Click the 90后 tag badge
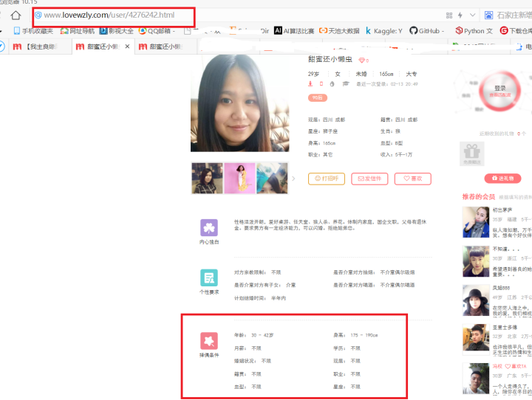532x400 pixels. click(x=318, y=97)
